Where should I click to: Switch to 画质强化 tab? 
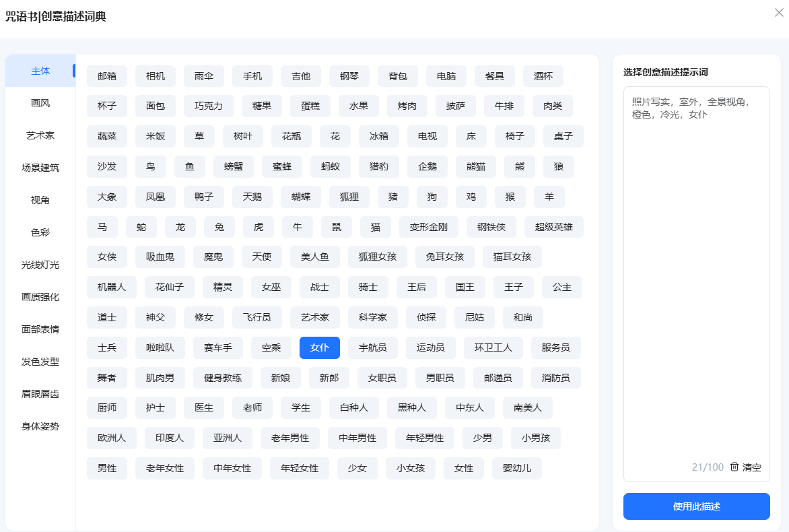tap(40, 297)
